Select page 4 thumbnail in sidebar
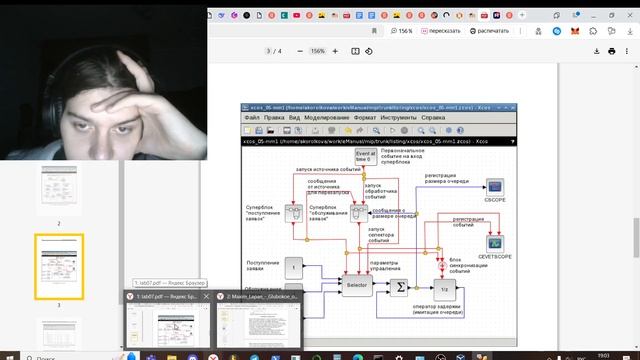Viewport: 640px width, 360px height. tap(59, 335)
